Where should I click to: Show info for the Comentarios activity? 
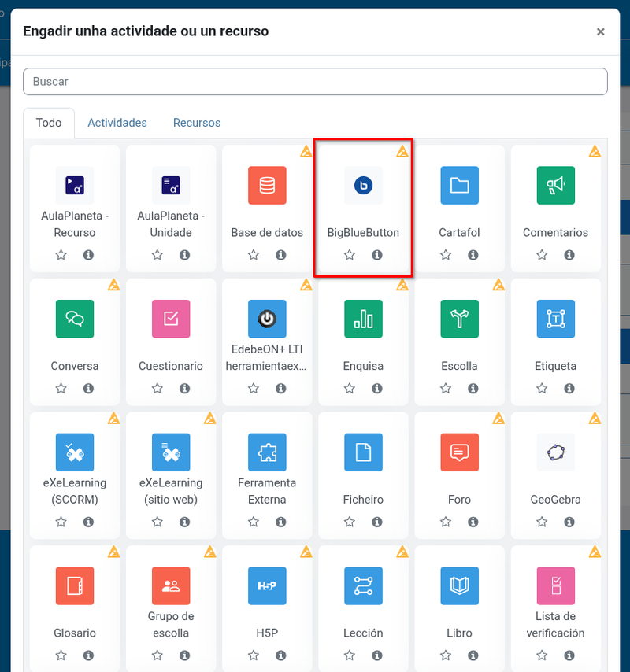[x=569, y=255]
